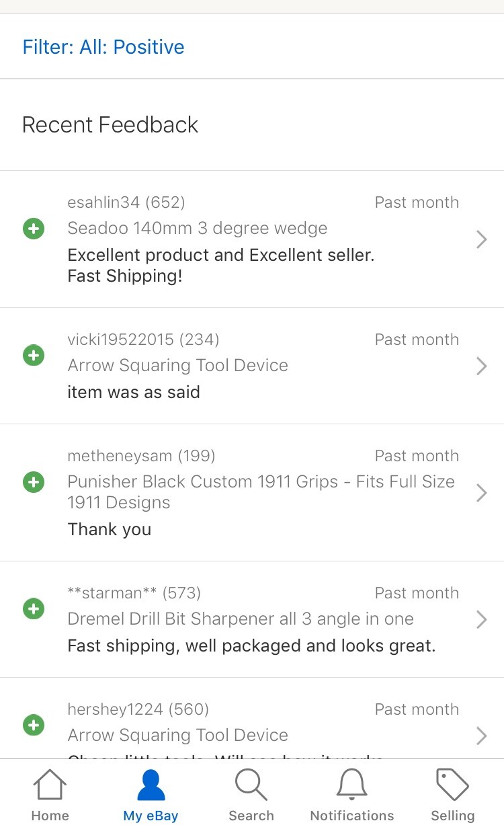Expand hershey1224 feedback chevron arrow
Screen dimensions: 504x825
click(x=481, y=736)
